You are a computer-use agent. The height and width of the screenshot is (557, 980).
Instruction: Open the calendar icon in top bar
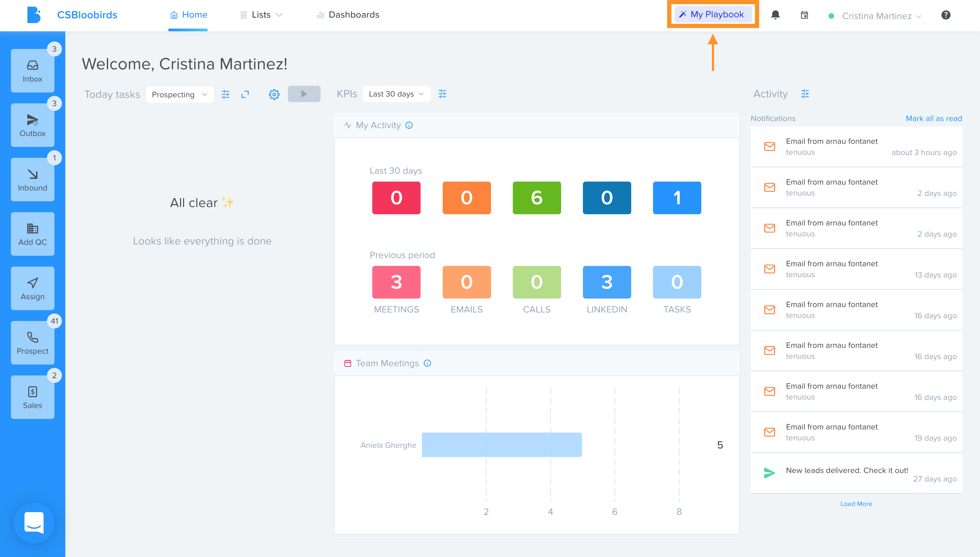(804, 15)
